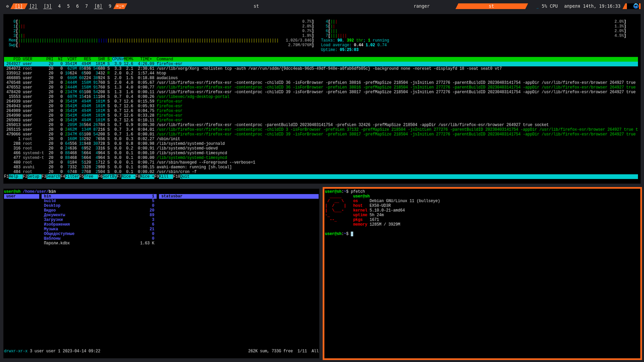
Task: Select the htop process row 335912
Action: tap(321, 73)
